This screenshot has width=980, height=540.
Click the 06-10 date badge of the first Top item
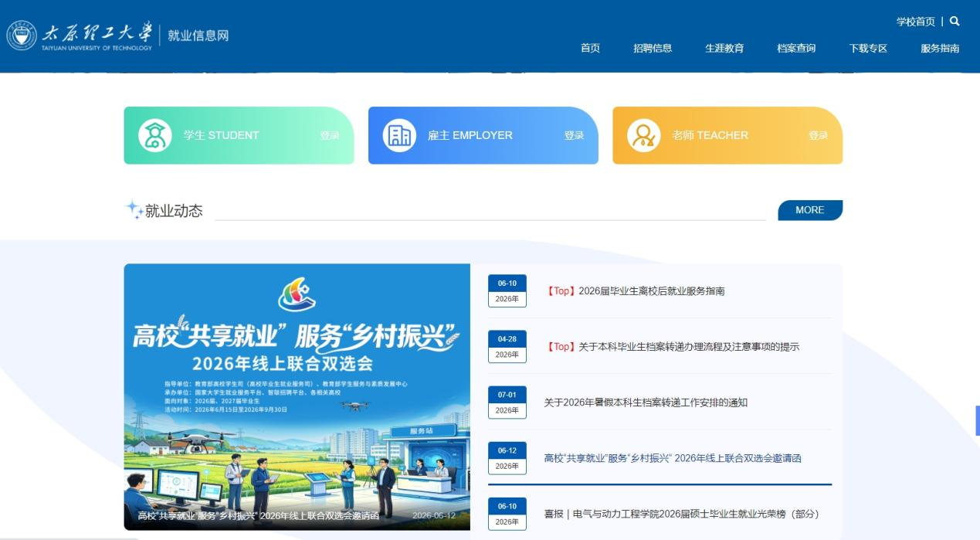(507, 291)
